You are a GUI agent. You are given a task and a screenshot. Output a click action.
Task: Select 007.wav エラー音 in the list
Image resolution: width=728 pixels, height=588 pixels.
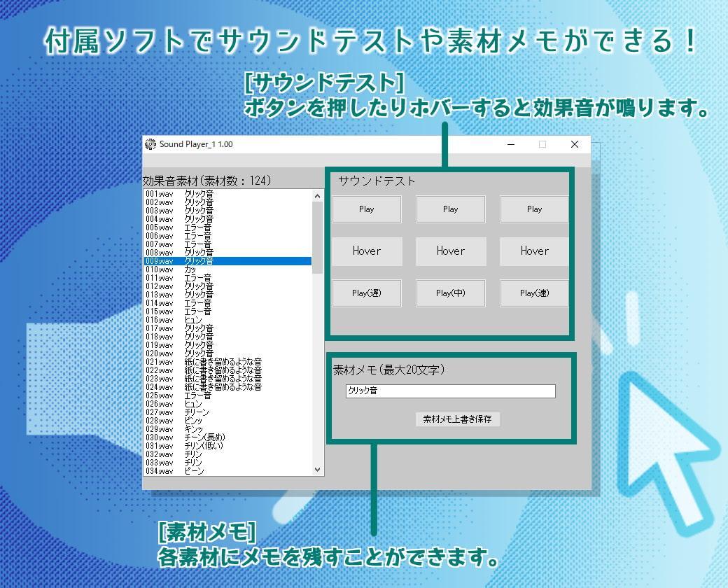227,244
